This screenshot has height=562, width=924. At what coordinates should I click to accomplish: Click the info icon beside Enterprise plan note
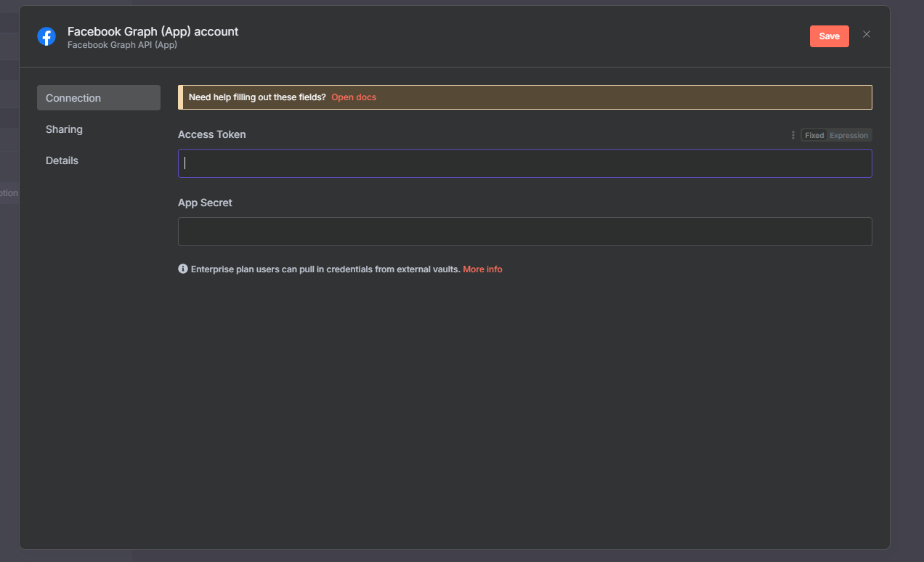pyautogui.click(x=183, y=269)
